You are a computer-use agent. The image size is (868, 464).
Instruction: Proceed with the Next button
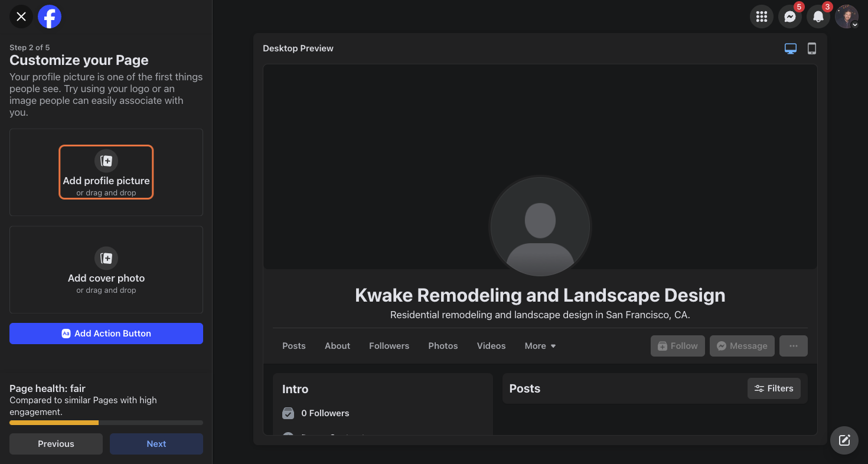pyautogui.click(x=156, y=444)
